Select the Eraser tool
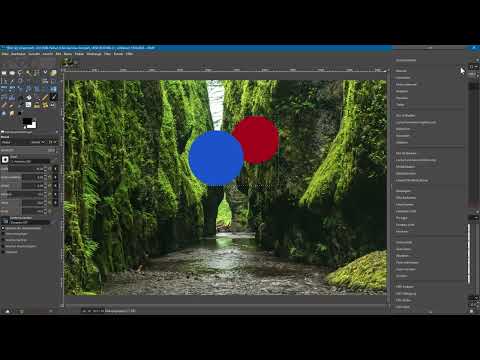This screenshot has height=360, width=480. [4, 105]
